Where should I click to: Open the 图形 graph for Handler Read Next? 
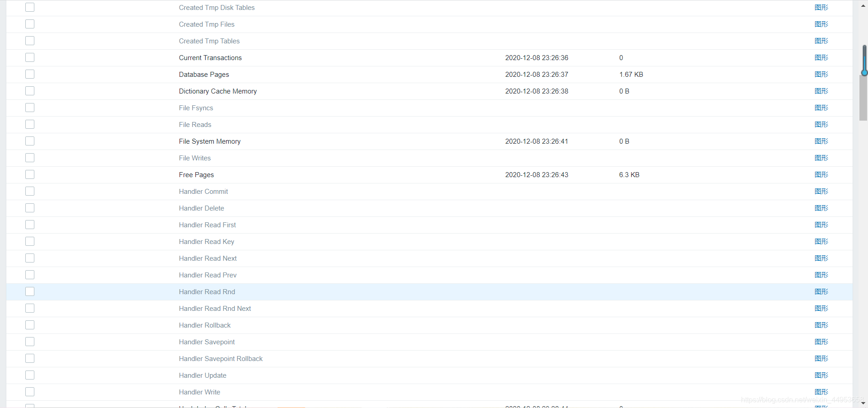click(821, 258)
